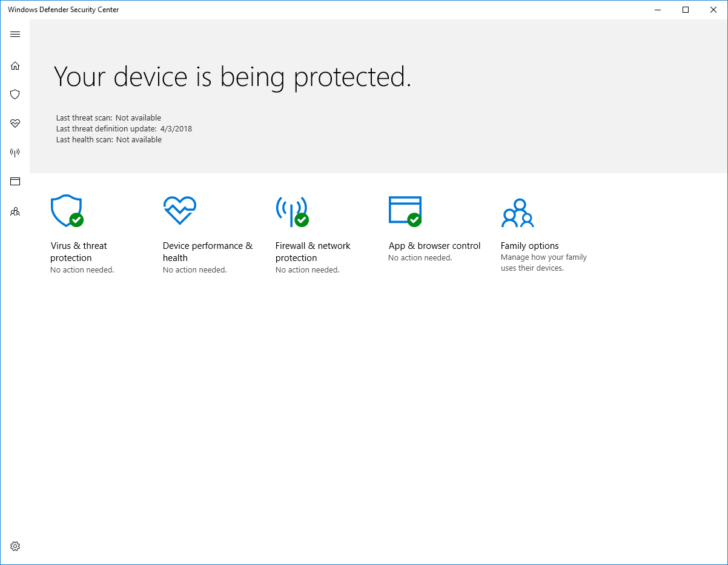Open the 'Family options' text link
728x565 pixels.
tap(529, 246)
